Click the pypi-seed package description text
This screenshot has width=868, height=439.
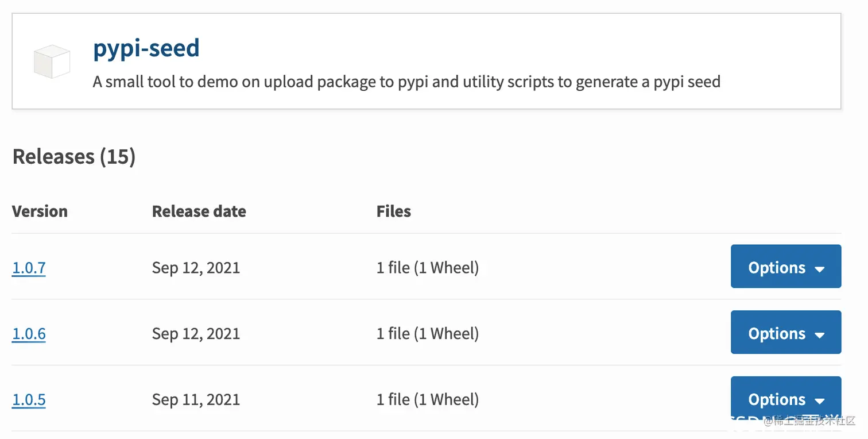pos(406,82)
